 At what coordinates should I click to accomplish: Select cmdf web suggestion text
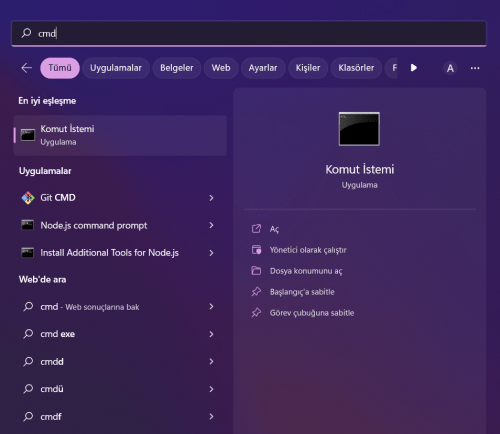coord(51,416)
